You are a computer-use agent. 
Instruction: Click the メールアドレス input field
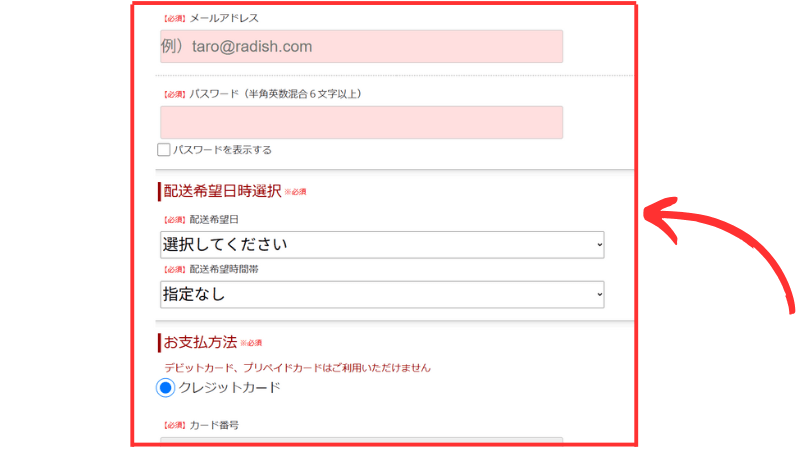[361, 46]
